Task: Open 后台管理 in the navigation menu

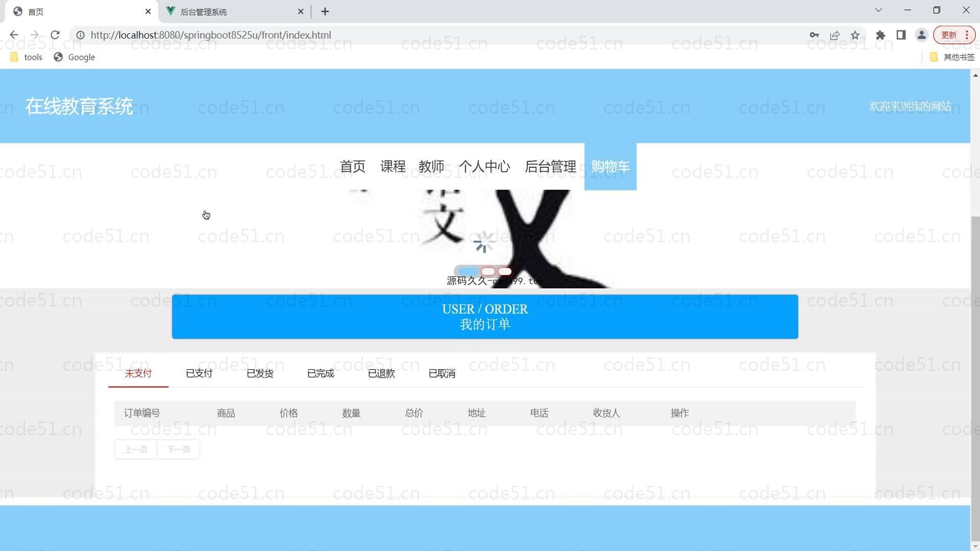Action: pos(550,166)
